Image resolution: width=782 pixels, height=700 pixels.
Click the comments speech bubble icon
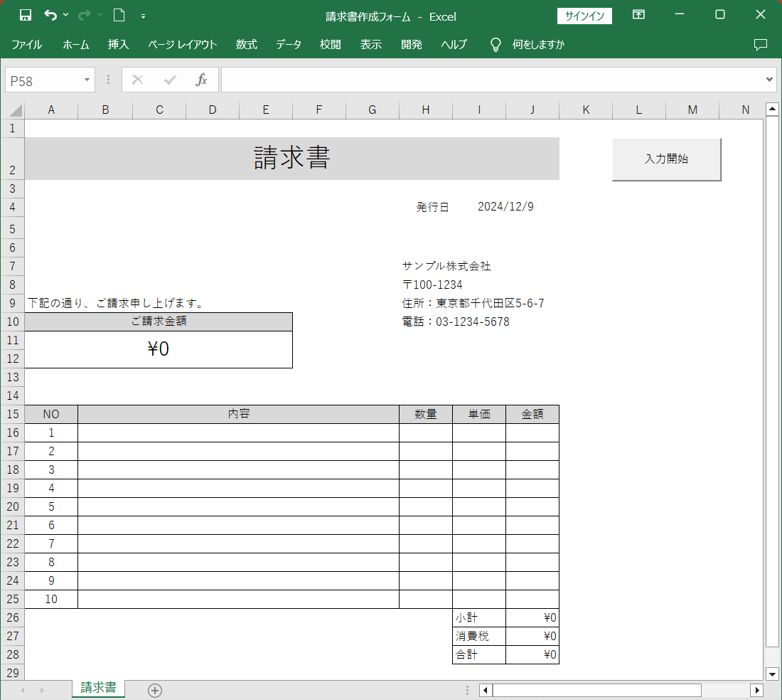(x=760, y=45)
